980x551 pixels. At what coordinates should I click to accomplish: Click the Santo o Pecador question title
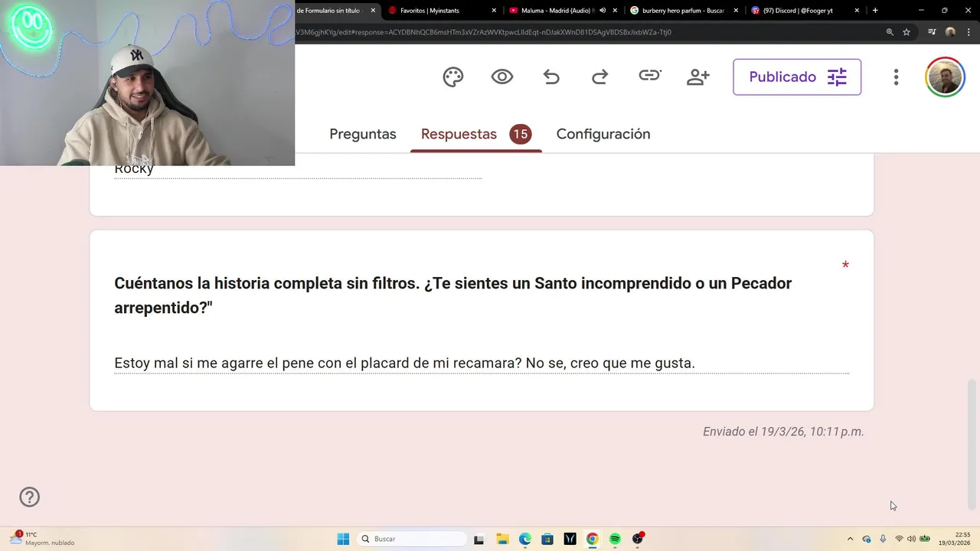(x=452, y=295)
